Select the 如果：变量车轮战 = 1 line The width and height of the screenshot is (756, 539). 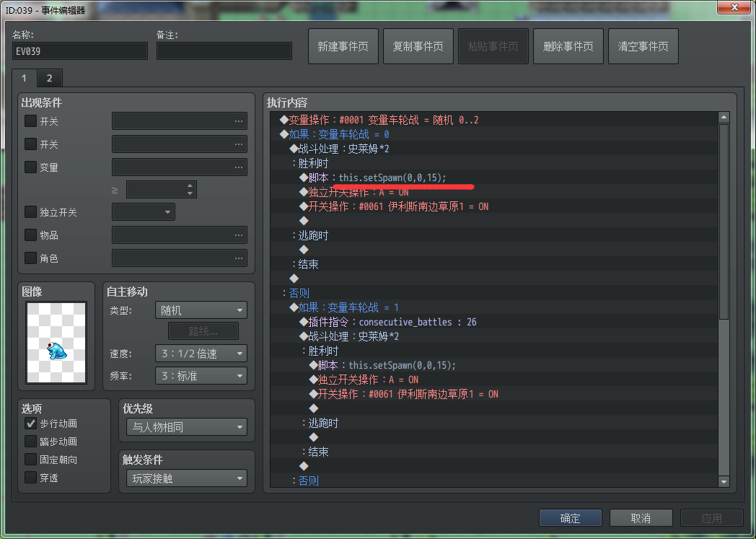(493, 307)
